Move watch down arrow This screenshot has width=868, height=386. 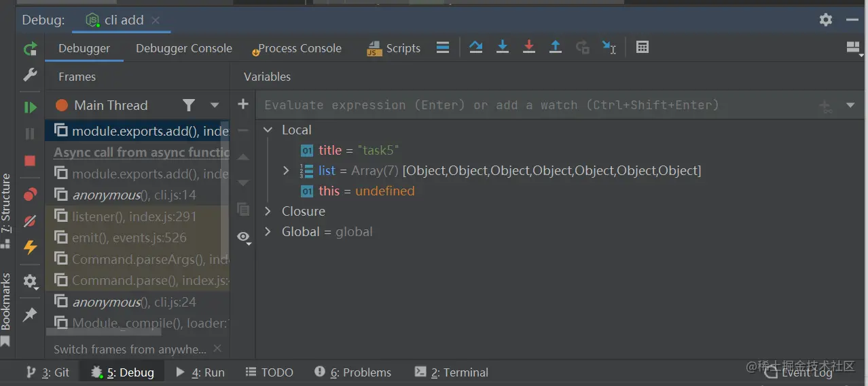click(243, 182)
